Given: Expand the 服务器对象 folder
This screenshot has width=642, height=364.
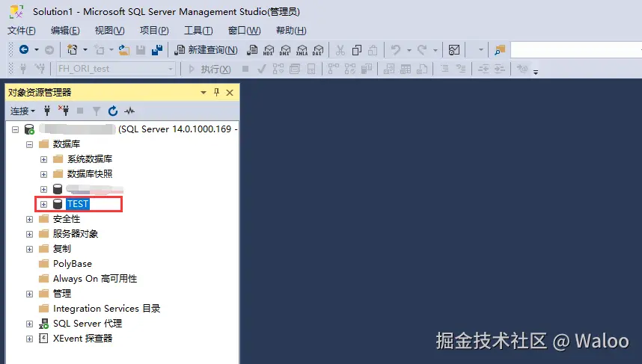Looking at the screenshot, I should [29, 235].
